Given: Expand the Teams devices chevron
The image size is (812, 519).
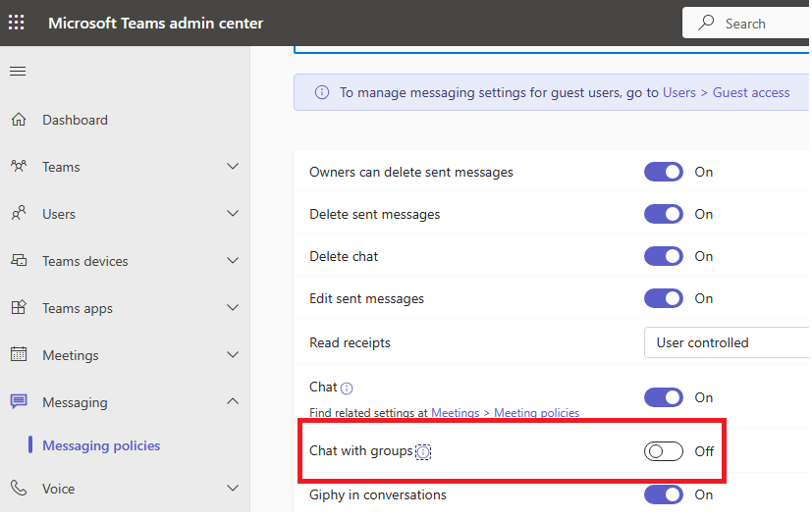Looking at the screenshot, I should pyautogui.click(x=233, y=261).
